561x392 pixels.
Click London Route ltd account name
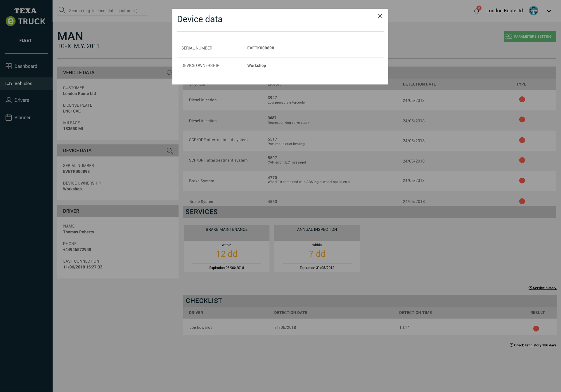504,11
